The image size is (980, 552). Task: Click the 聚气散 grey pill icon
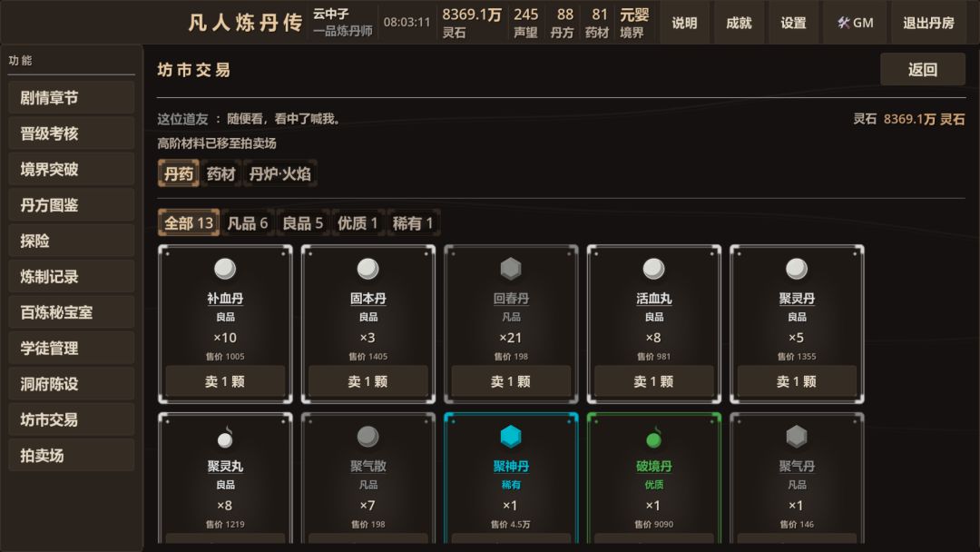368,437
